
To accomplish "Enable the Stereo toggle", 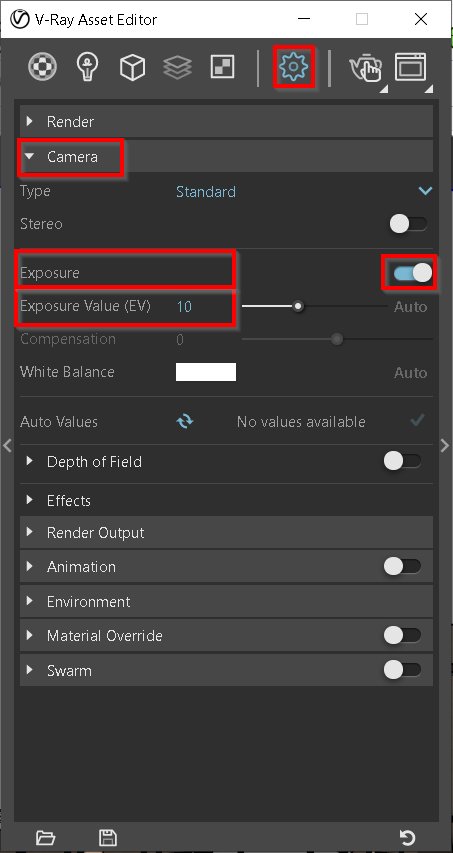I will click(x=408, y=224).
